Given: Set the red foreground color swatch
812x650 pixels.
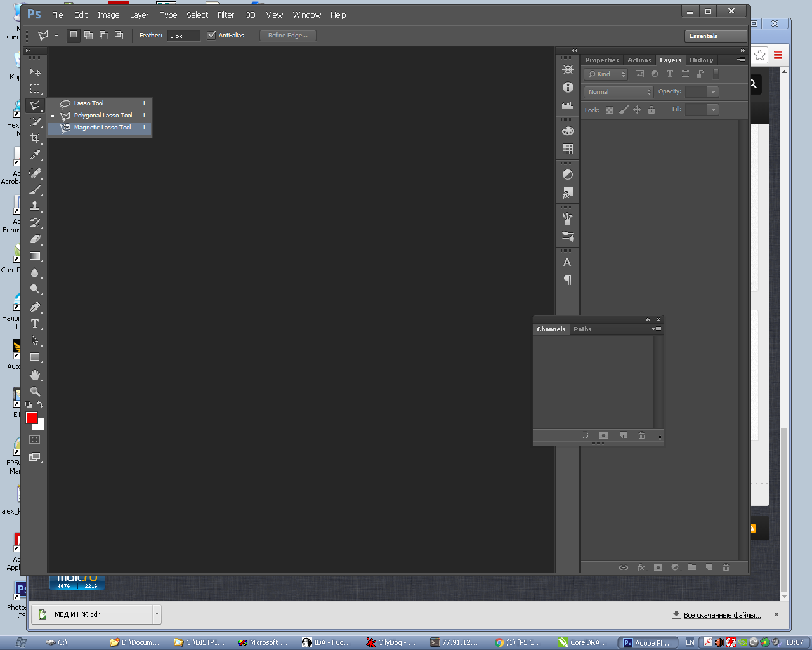Looking at the screenshot, I should (x=31, y=417).
